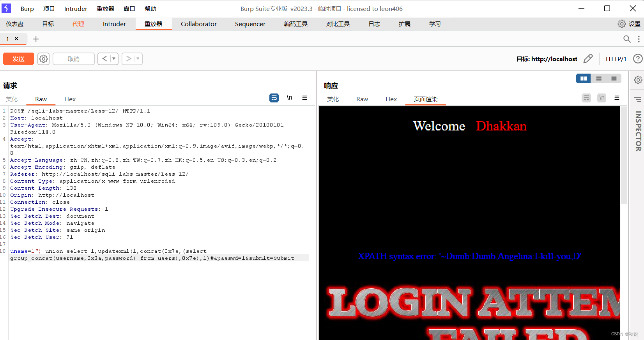Open send options gear icon
This screenshot has width=644, height=340.
point(44,59)
